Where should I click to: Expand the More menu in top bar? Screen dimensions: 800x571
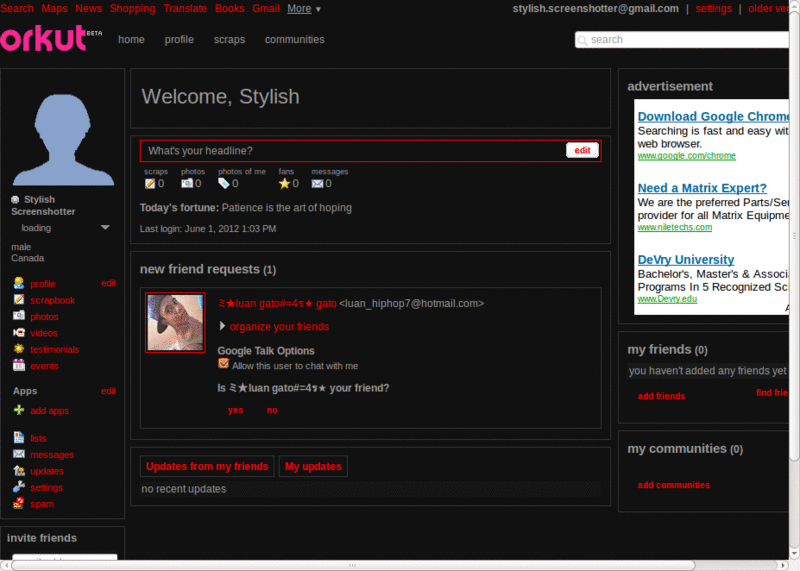point(304,9)
